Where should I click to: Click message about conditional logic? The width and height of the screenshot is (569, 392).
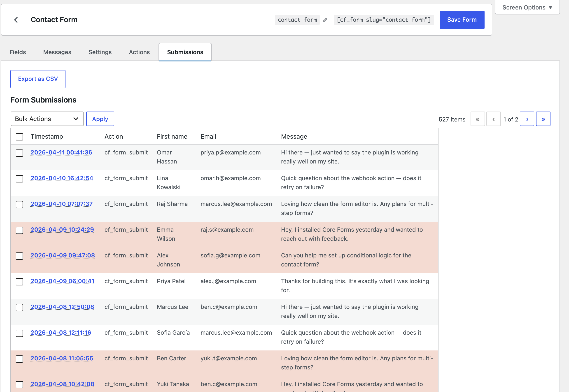click(346, 260)
